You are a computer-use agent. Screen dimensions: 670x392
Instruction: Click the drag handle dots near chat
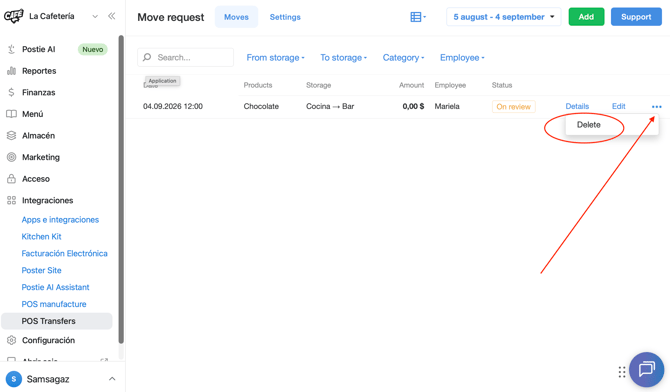[622, 372]
